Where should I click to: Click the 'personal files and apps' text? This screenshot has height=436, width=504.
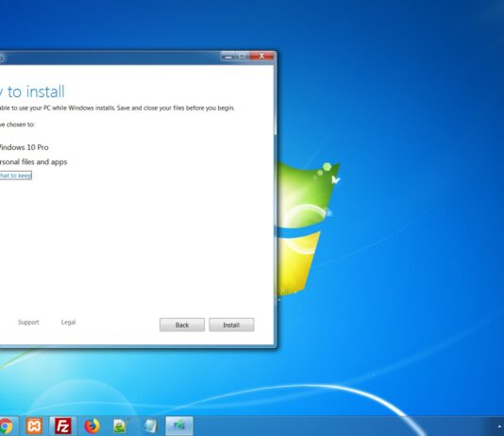(33, 161)
